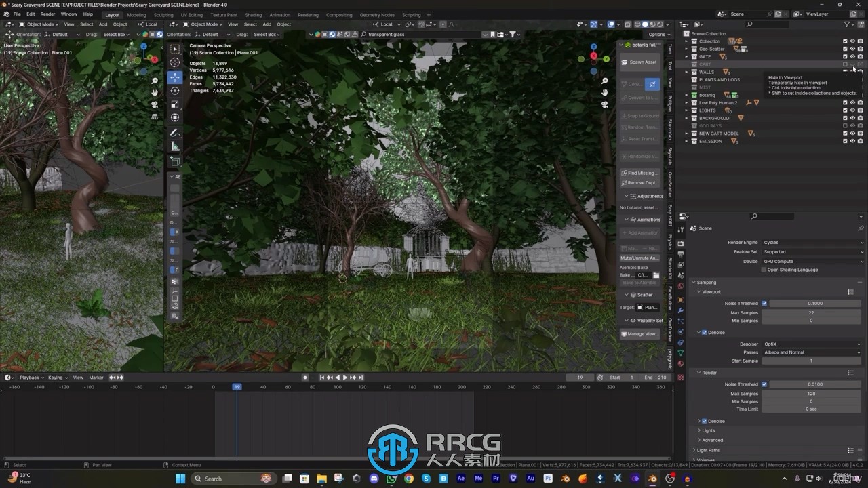This screenshot has height=488, width=868.
Task: Click viewport Max Samples field
Action: pos(812,312)
